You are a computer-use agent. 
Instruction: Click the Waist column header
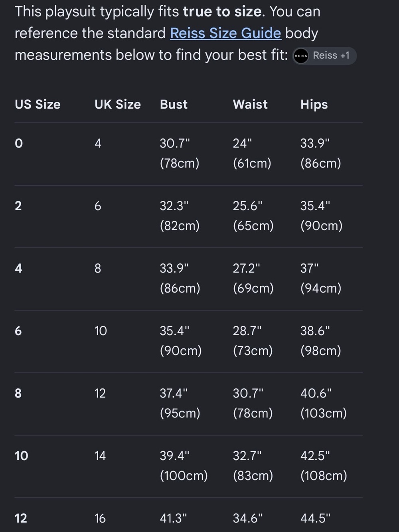250,104
